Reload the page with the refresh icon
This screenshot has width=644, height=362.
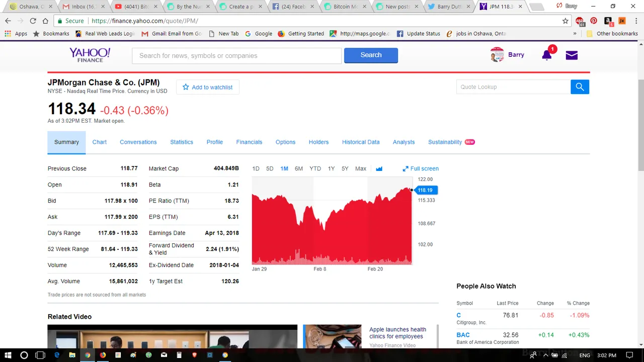33,21
